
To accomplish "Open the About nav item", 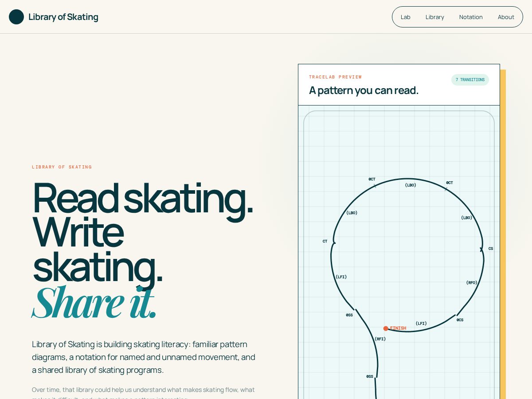I will pos(506,17).
